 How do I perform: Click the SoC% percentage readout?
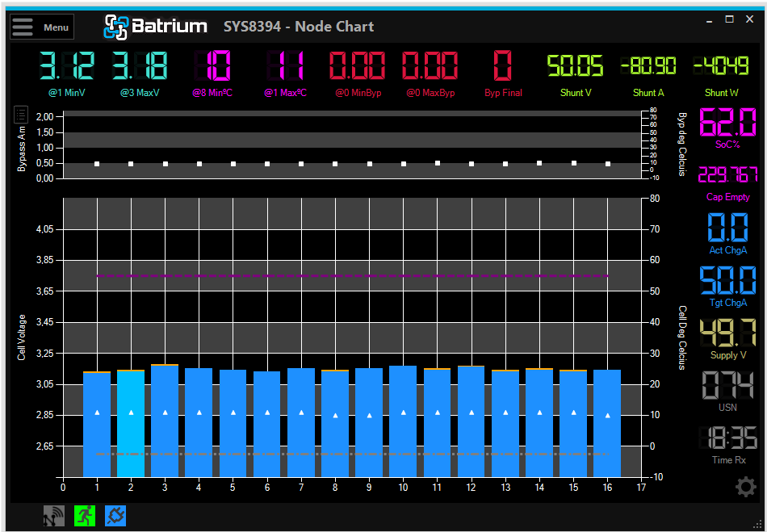pyautogui.click(x=727, y=124)
